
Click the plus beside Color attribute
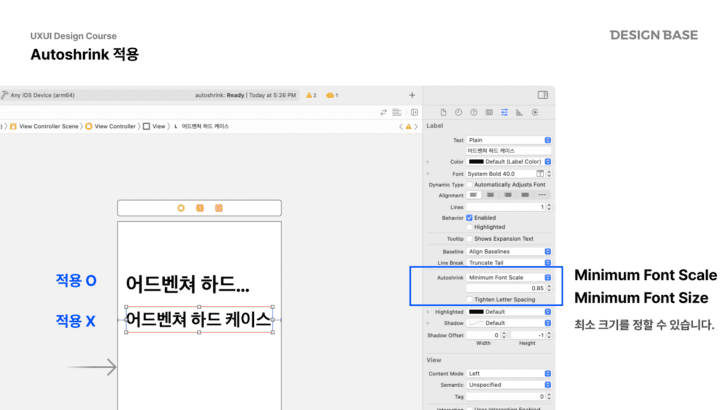coord(428,162)
